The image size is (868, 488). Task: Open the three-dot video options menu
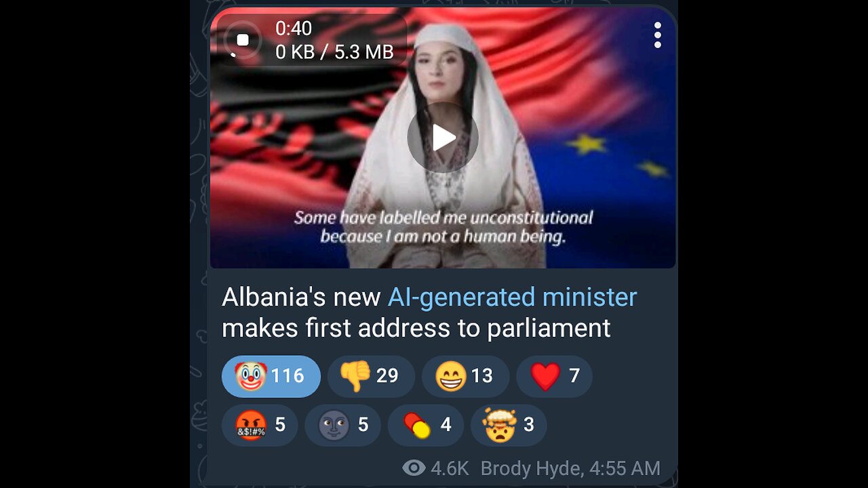[x=657, y=35]
